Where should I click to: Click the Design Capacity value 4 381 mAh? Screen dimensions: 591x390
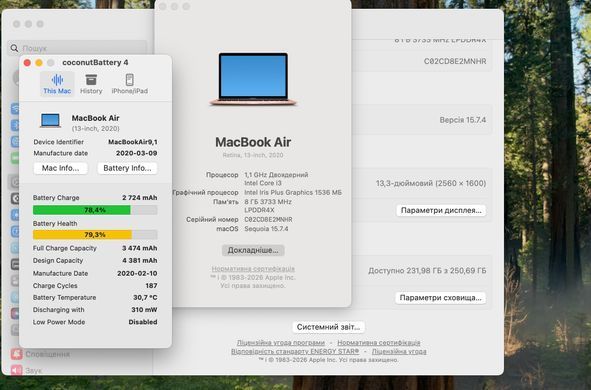point(139,260)
